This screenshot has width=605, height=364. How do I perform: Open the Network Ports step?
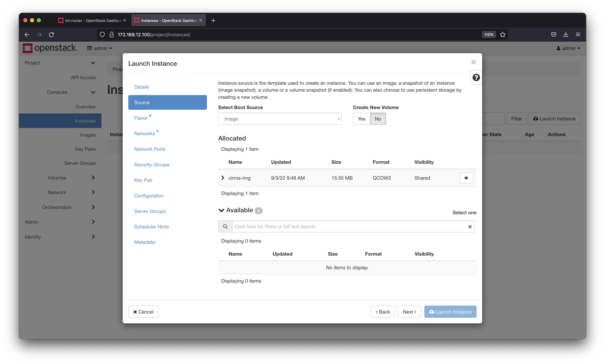click(150, 149)
